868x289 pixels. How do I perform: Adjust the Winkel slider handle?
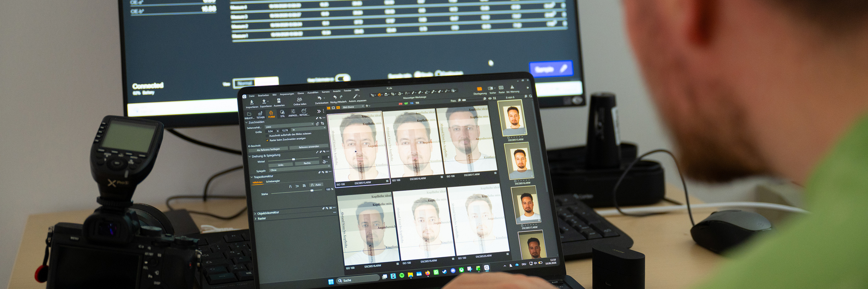point(293,159)
